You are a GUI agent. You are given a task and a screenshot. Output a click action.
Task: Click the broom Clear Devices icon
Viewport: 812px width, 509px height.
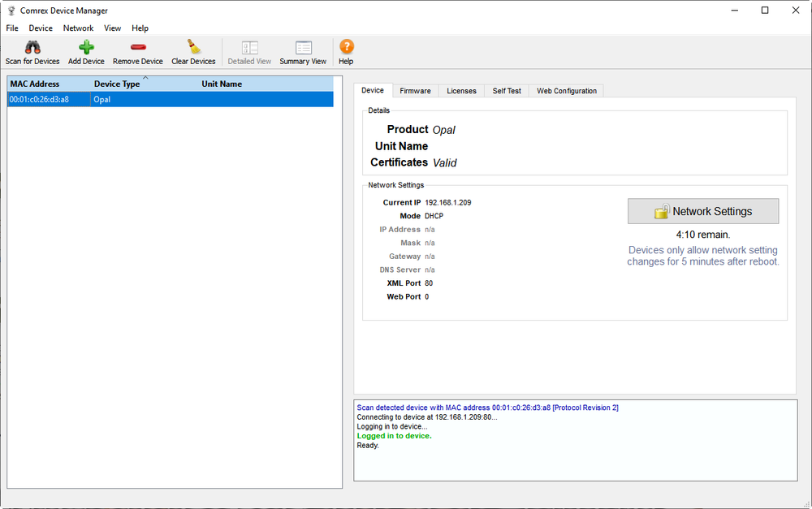click(194, 47)
